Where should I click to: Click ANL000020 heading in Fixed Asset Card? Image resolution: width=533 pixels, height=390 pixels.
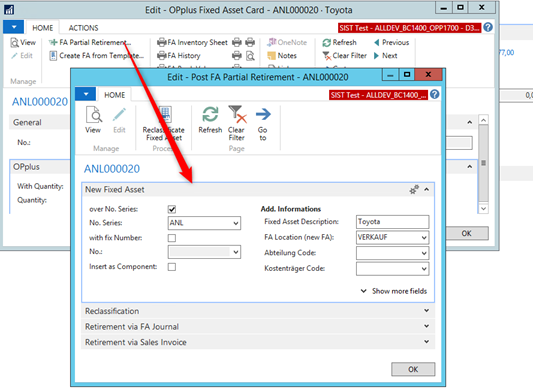click(x=40, y=102)
